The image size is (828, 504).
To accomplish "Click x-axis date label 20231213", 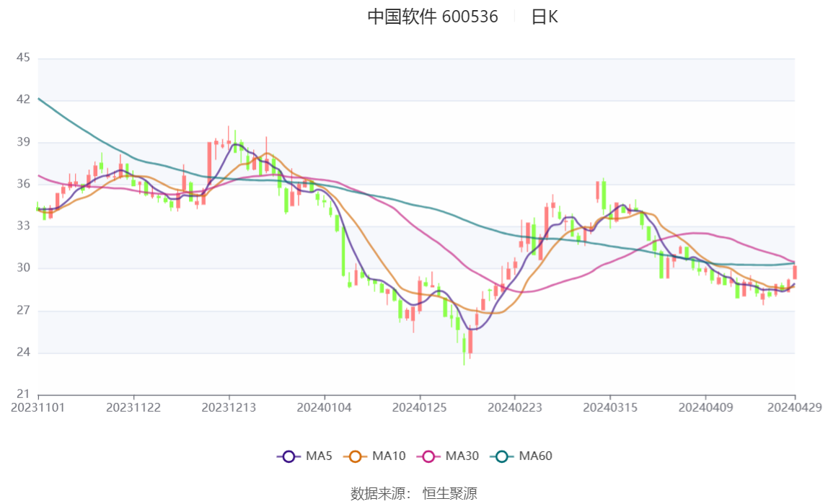I will pyautogui.click(x=229, y=407).
